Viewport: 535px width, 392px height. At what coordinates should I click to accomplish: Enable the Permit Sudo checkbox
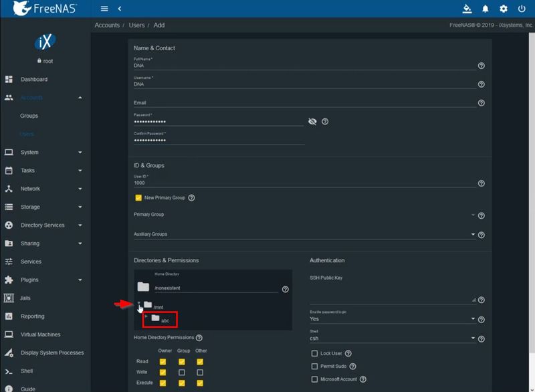point(314,366)
